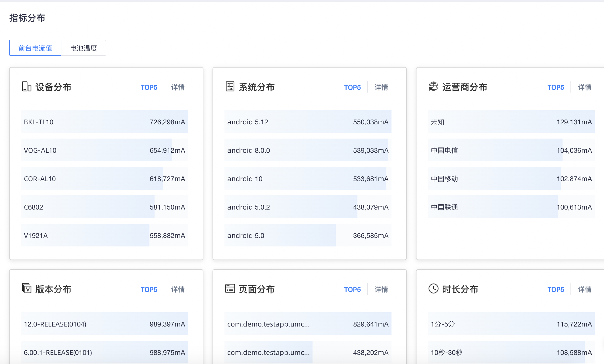Open 详情 in 运营商分布 card
604x364 pixels.
(x=585, y=87)
